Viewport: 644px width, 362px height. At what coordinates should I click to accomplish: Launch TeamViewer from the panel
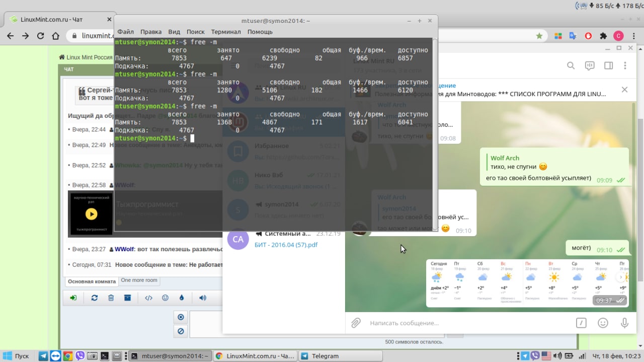click(x=55, y=356)
